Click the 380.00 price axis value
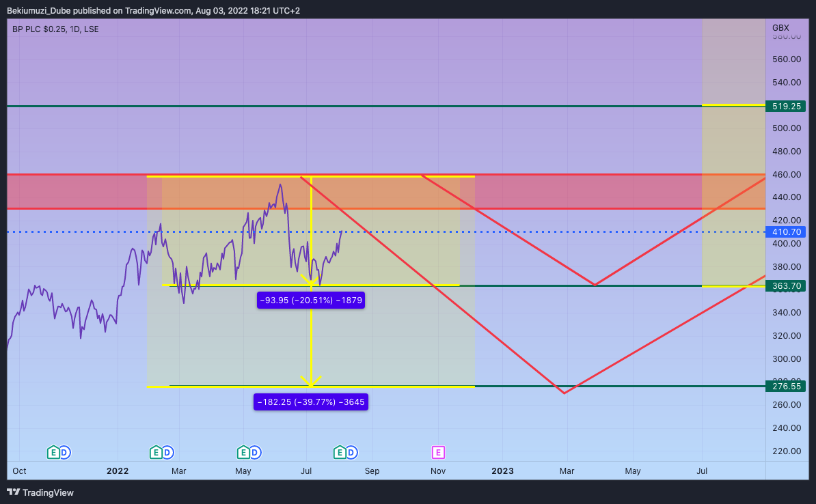 click(x=787, y=267)
